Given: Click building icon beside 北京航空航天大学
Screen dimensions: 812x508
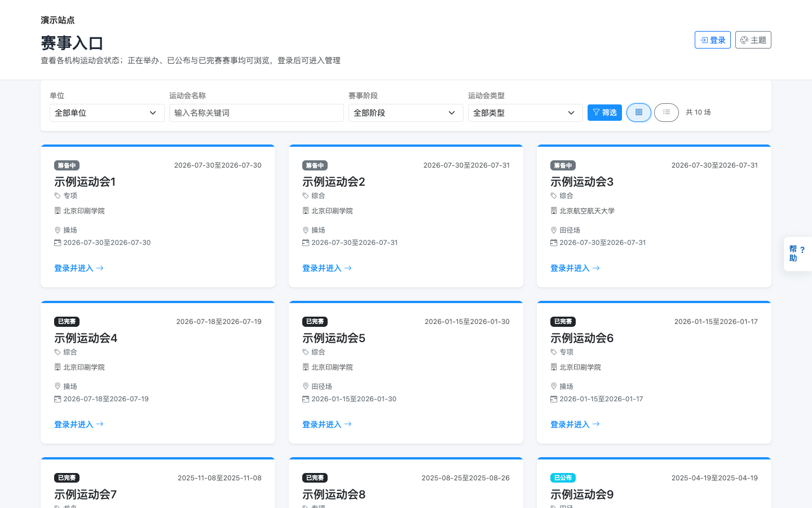Looking at the screenshot, I should [x=554, y=211].
